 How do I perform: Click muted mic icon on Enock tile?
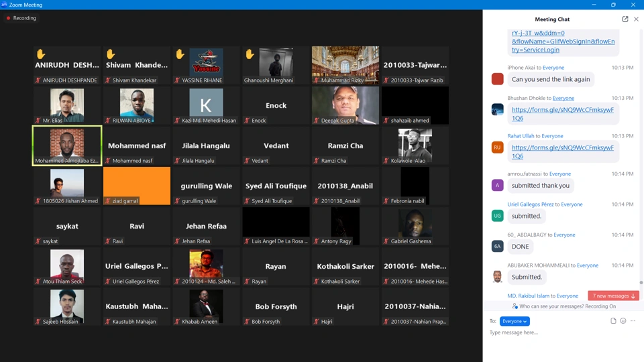(x=247, y=120)
